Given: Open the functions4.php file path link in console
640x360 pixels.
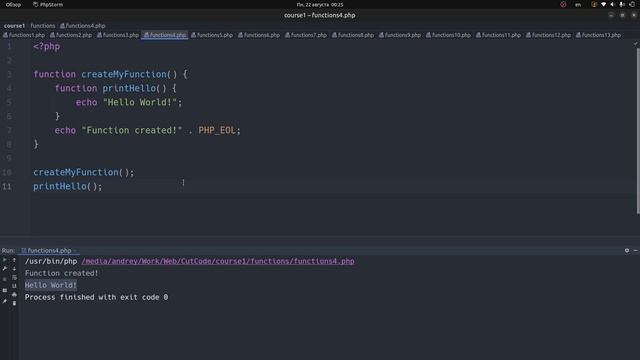Looking at the screenshot, I should 218,261.
